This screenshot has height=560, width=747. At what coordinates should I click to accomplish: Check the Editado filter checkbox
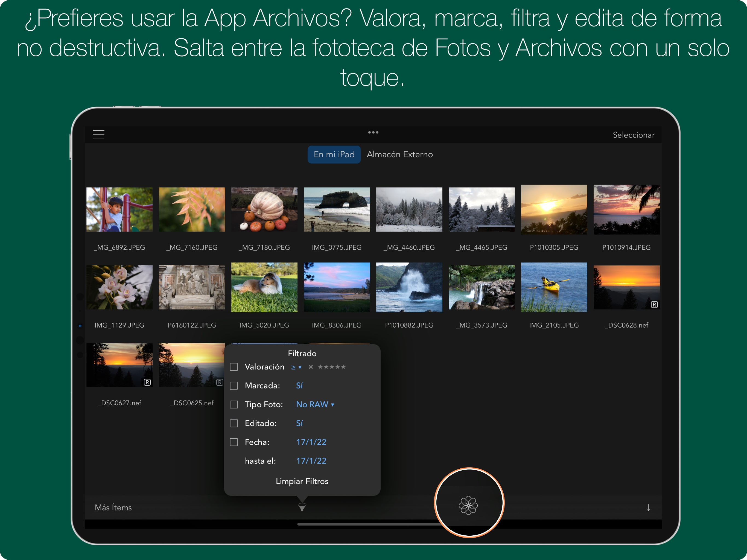click(x=234, y=423)
